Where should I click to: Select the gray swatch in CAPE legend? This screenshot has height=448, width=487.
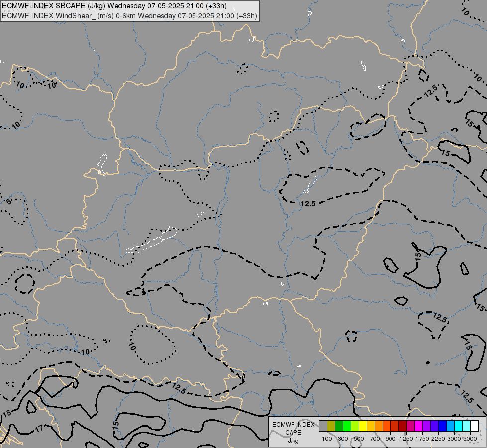[323, 426]
